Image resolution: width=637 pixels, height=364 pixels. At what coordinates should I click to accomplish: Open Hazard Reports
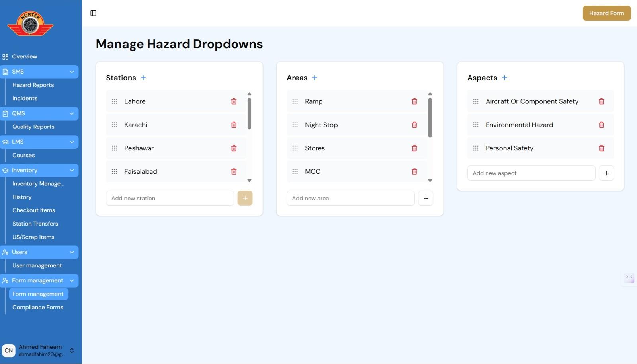click(33, 85)
